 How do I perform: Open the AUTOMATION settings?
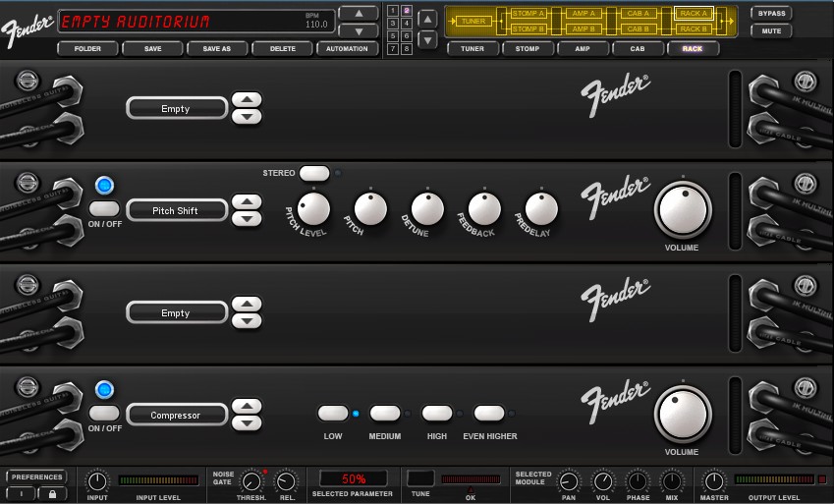click(347, 48)
